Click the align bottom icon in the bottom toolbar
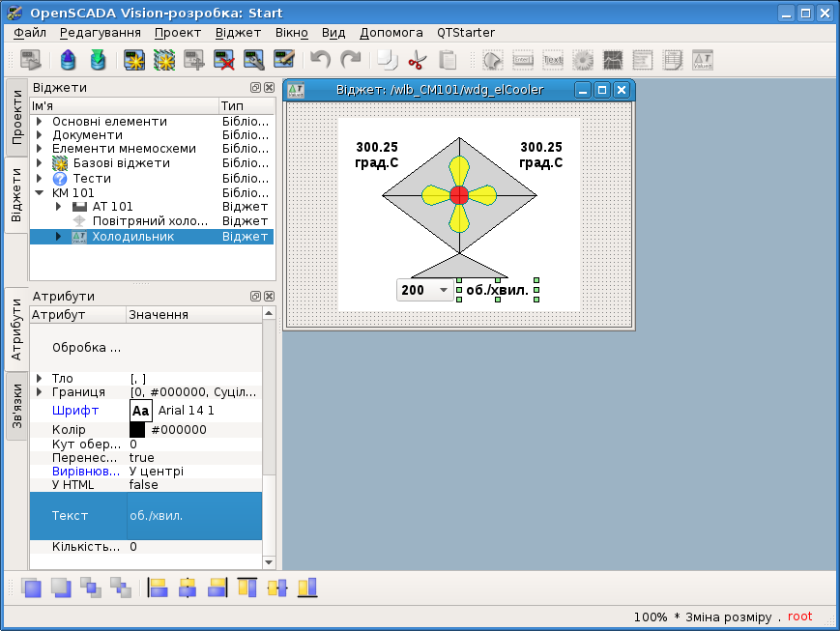The height and width of the screenshot is (631, 840). coord(307,588)
